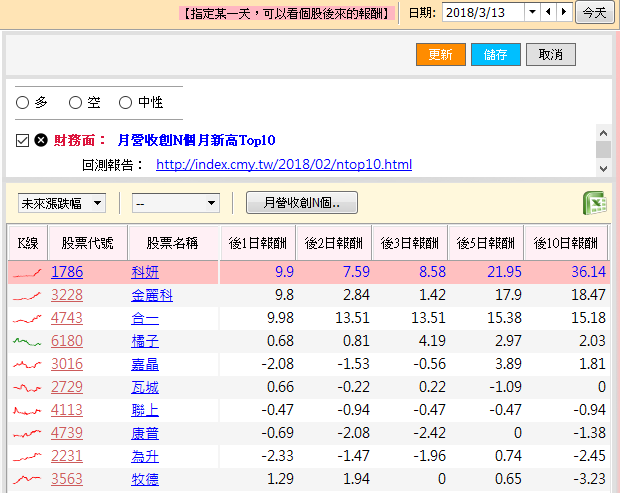Open the K-line sparkline for stock 2231
This screenshot has height=493, width=620.
click(27, 456)
